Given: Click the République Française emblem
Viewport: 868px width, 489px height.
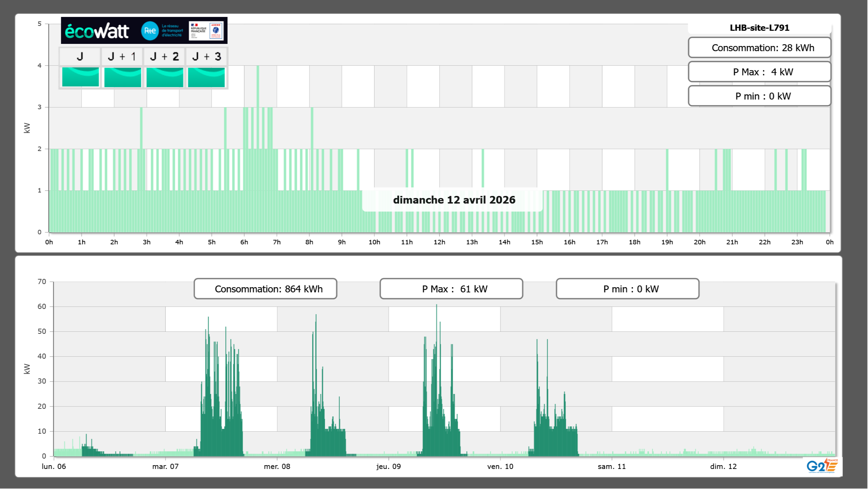Looking at the screenshot, I should (x=198, y=31).
